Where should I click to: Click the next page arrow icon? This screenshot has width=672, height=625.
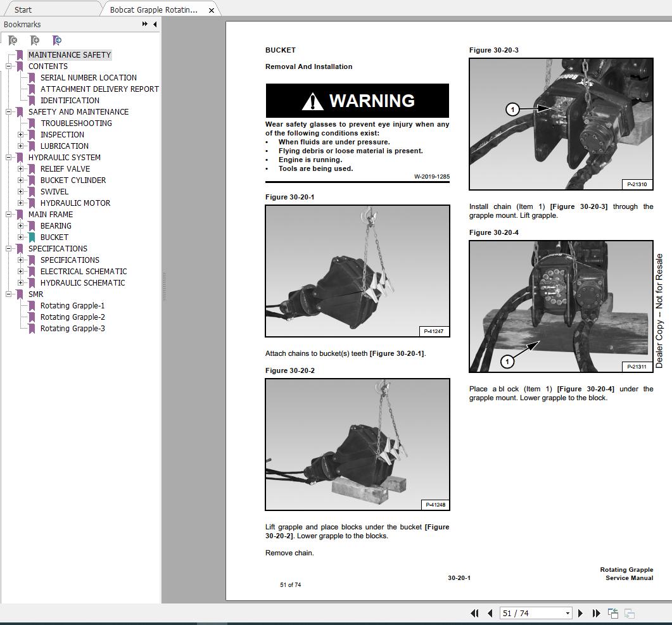point(581,613)
